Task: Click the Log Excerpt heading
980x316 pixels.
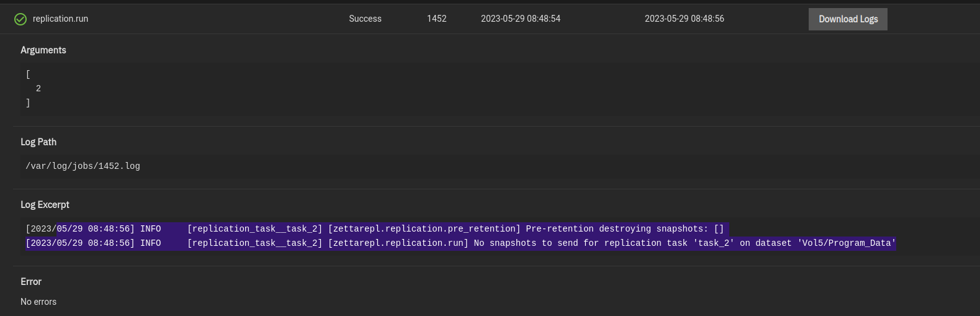Action: [x=45, y=205]
